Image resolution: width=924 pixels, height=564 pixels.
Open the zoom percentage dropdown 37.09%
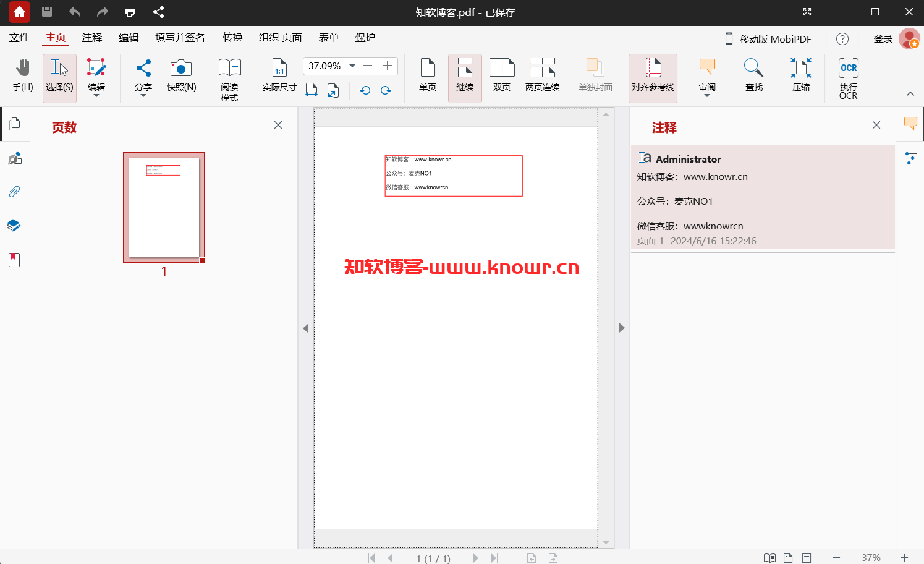[x=352, y=66]
